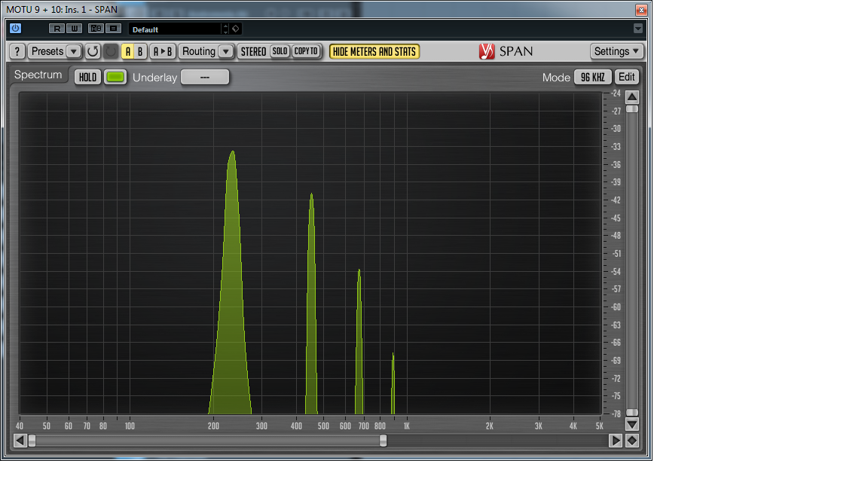The width and height of the screenshot is (868, 488).
Task: Click the Underlay label text
Action: pos(155,78)
